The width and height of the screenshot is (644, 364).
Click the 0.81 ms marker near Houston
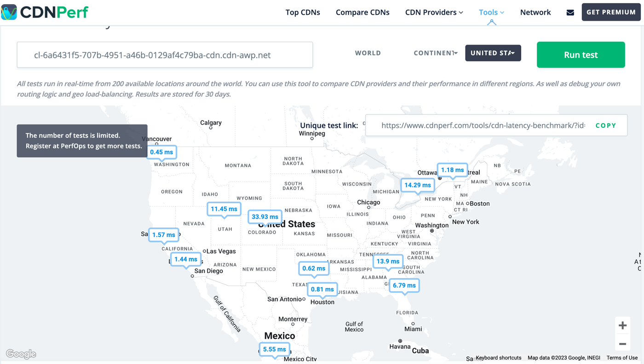tap(322, 289)
